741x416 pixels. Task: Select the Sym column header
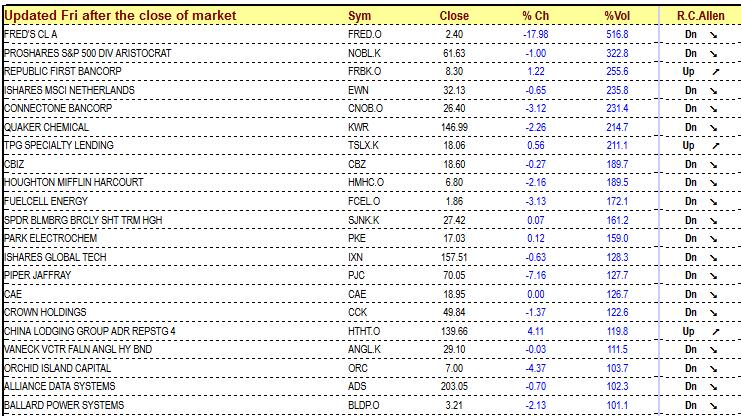(x=359, y=16)
